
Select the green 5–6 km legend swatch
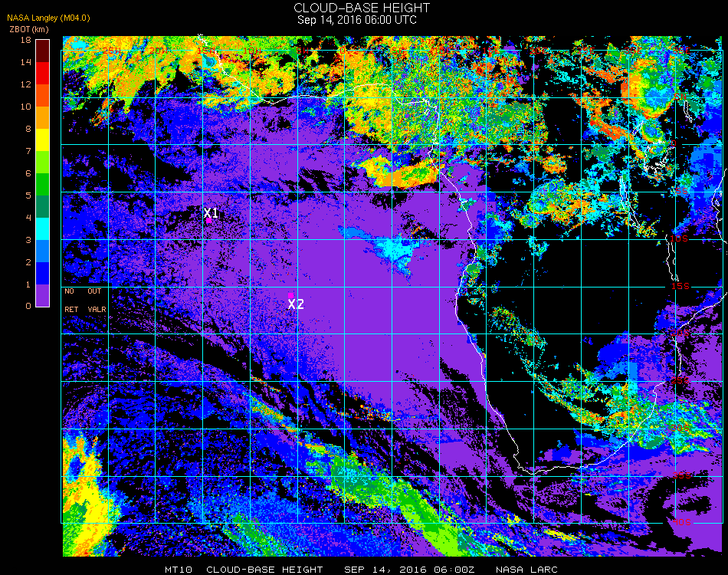[42, 185]
